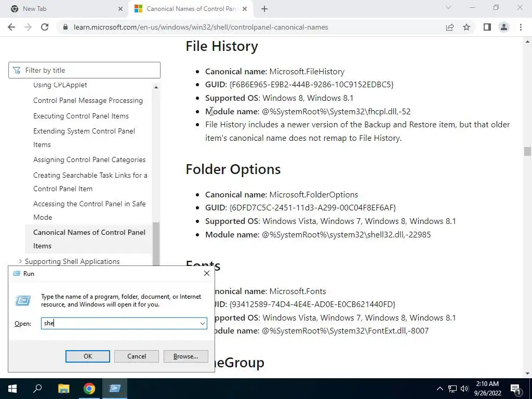This screenshot has width=532, height=399.
Task: Click the text Microsoft.Fonts
Action: pyautogui.click(x=298, y=291)
